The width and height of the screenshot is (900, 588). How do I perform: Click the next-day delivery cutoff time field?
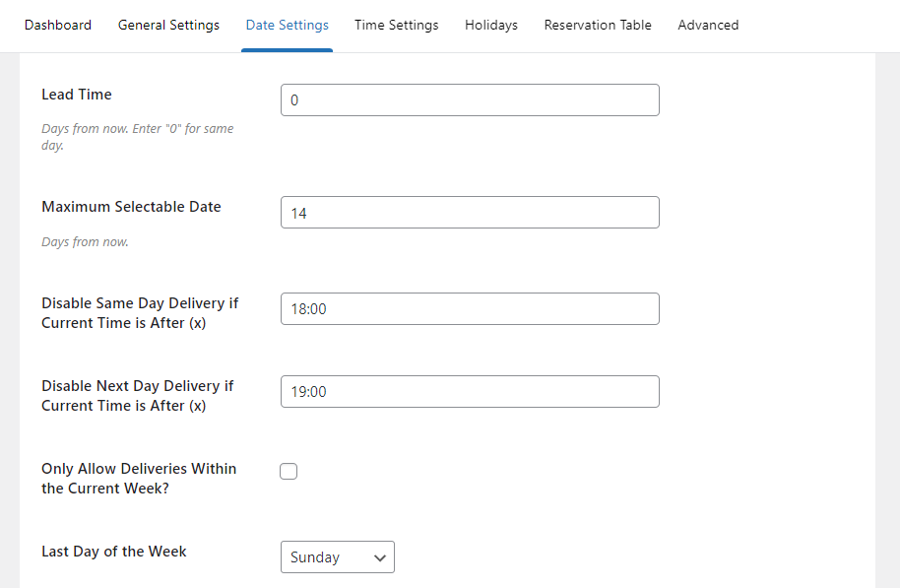point(470,391)
